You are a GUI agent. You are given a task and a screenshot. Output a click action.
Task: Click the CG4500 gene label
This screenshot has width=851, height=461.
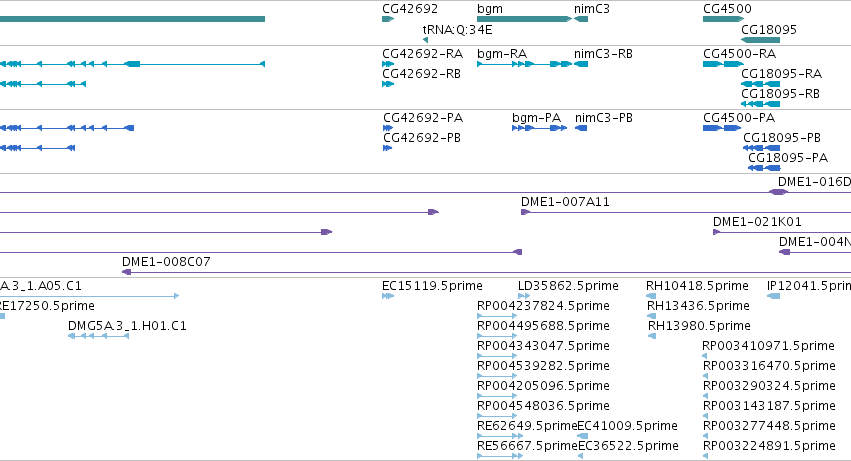727,9
